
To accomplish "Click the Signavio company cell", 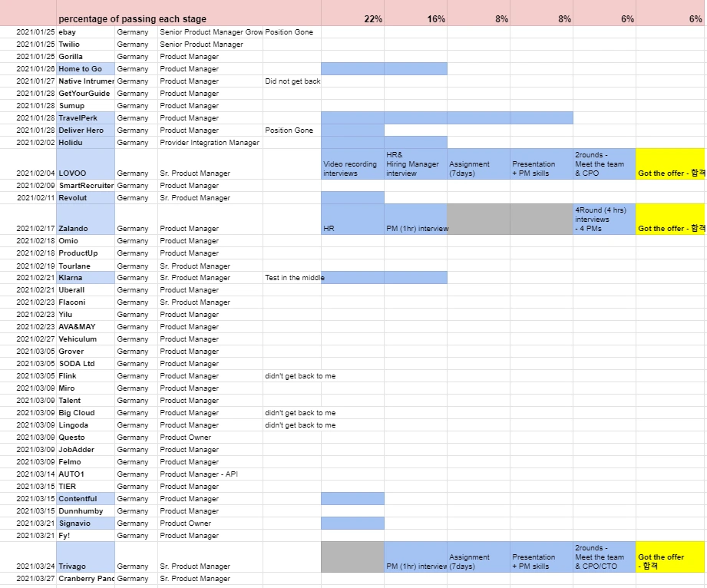I will (x=86, y=523).
